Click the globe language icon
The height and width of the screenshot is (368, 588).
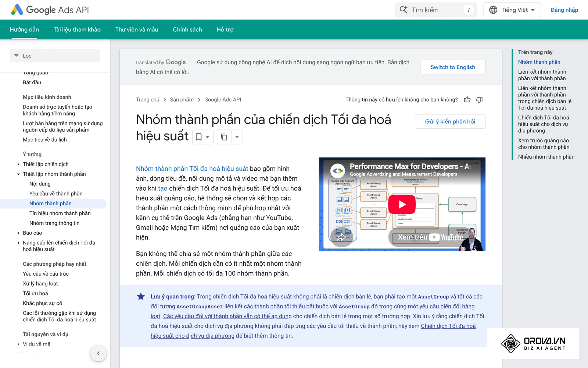click(x=493, y=10)
